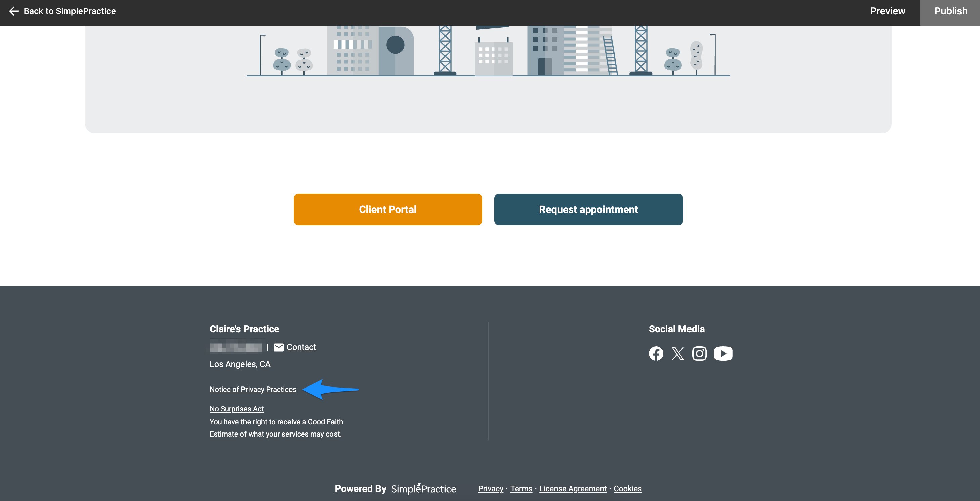
Task: Publish the website
Action: coord(950,12)
